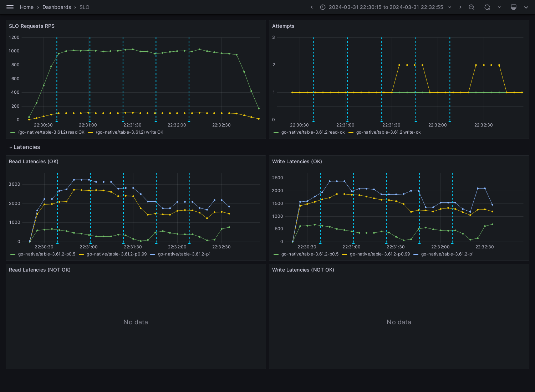Open Read Latencies (OK) panel title
This screenshot has width=535, height=392.
point(34,161)
